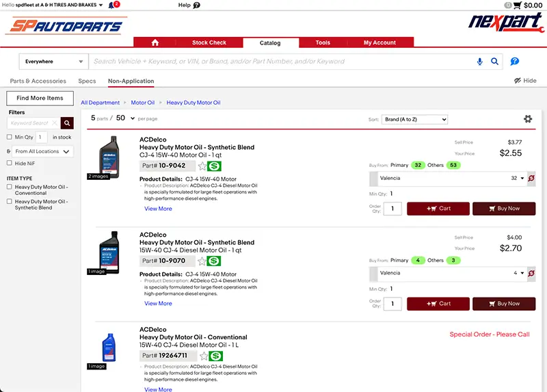Add part 10-9042 to Cart
This screenshot has height=392, width=547.
click(438, 209)
